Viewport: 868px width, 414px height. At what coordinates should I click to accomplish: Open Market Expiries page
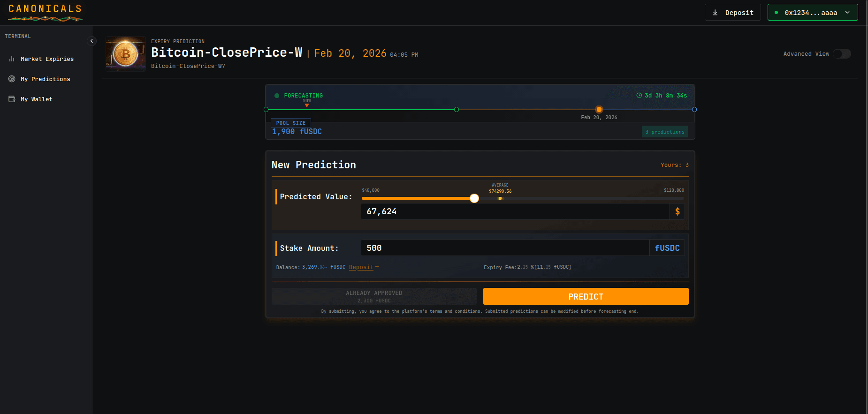46,59
